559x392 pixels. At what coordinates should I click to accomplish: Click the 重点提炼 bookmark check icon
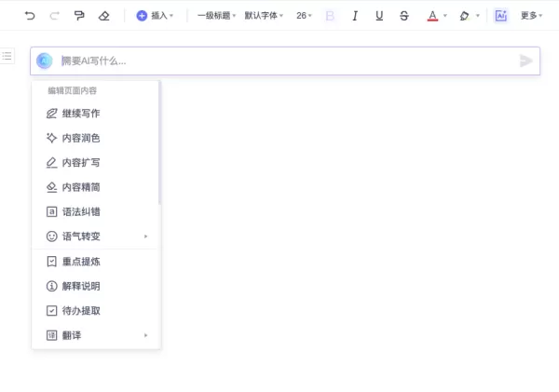pyautogui.click(x=51, y=262)
